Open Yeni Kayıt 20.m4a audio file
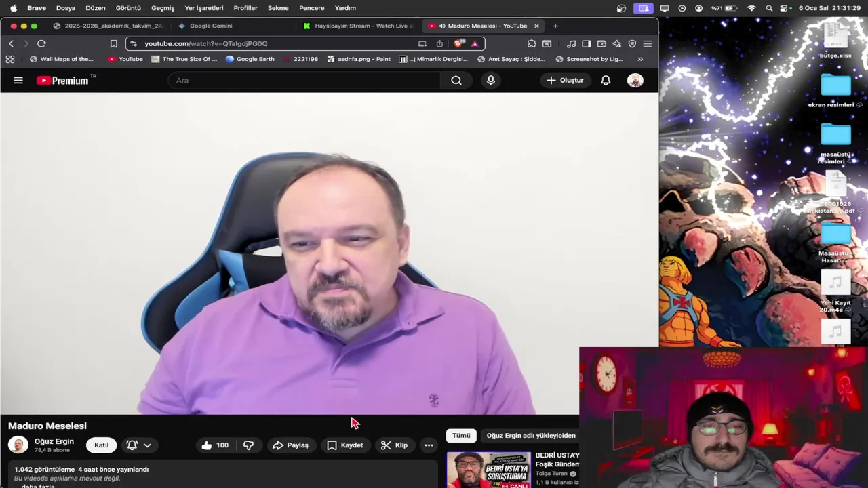The height and width of the screenshot is (488, 868). 835,291
